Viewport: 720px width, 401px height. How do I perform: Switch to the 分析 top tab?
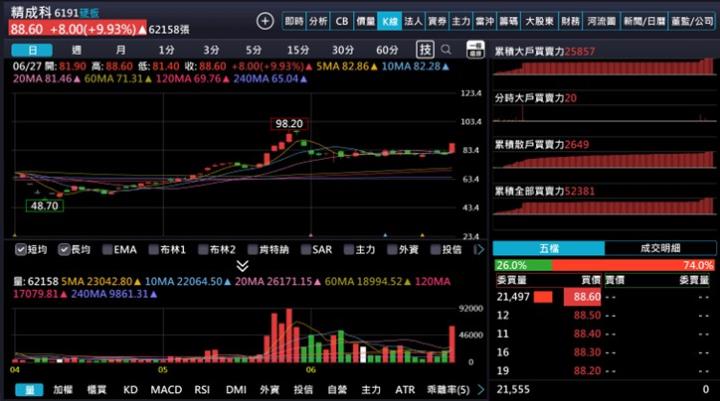point(318,21)
